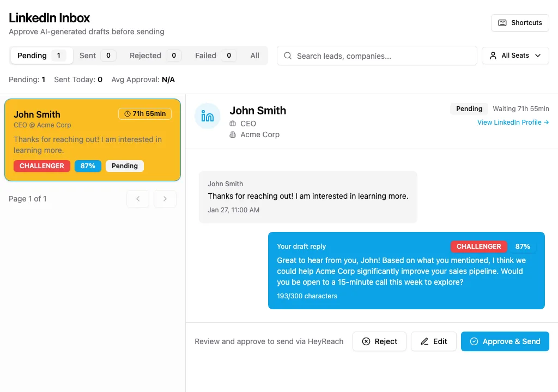Viewport: 558px width, 392px height.
Task: Click the LinkedIn avatar icon
Action: pos(208,116)
